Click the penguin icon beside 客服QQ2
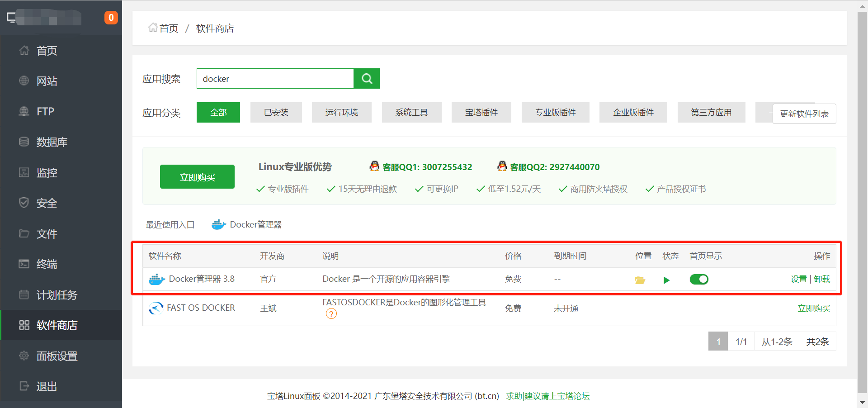 (502, 166)
